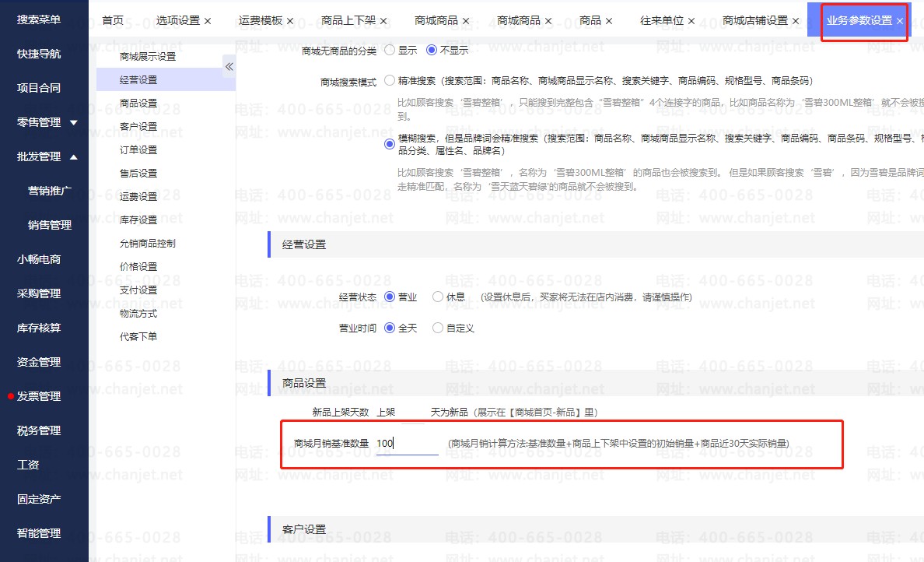Open 小畅电商 in the sidebar

click(39, 259)
